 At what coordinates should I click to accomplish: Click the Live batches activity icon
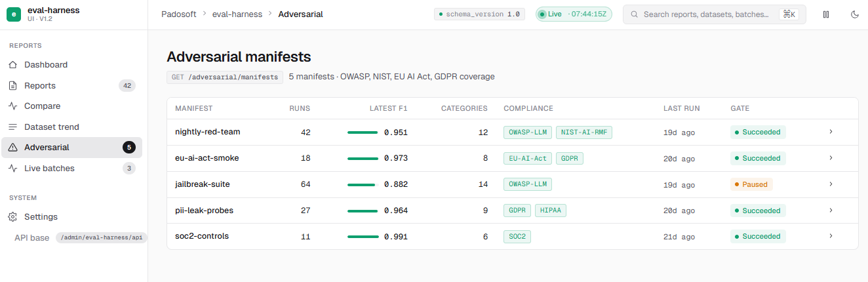pyautogui.click(x=12, y=169)
